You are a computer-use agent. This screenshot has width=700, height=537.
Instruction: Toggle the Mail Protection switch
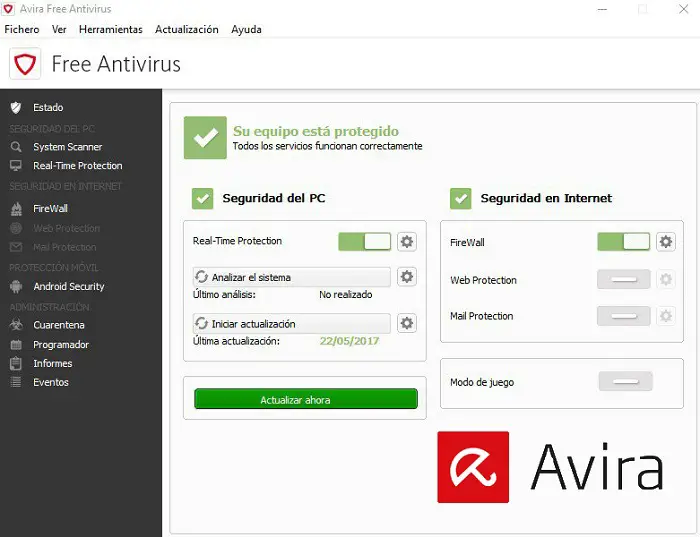click(x=624, y=316)
